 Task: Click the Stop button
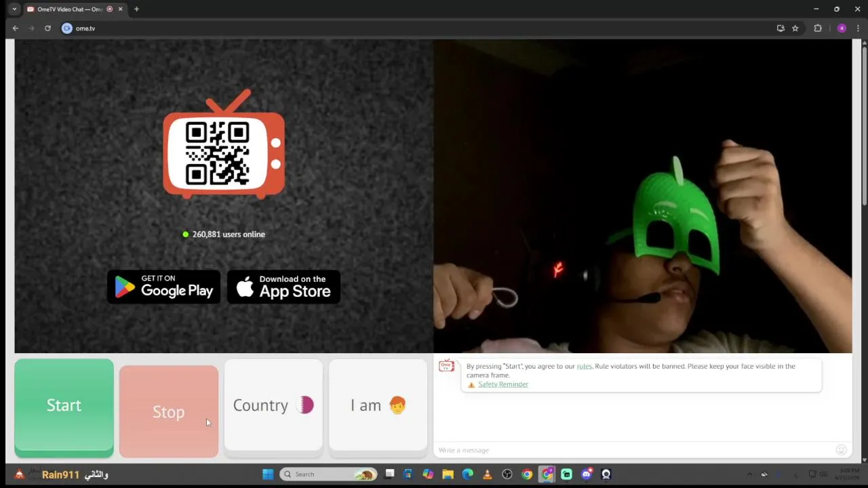tap(168, 411)
